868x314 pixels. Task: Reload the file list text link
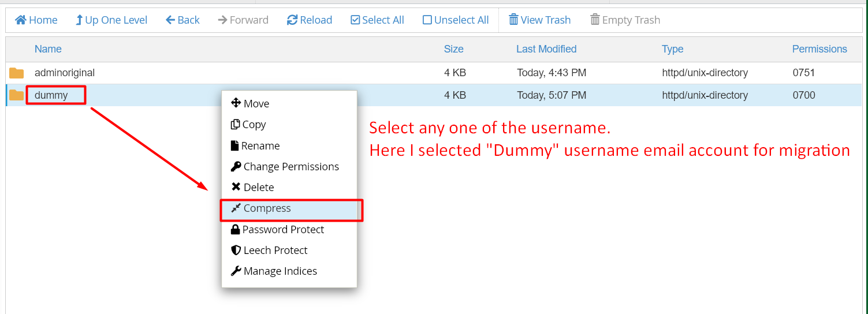tap(316, 20)
